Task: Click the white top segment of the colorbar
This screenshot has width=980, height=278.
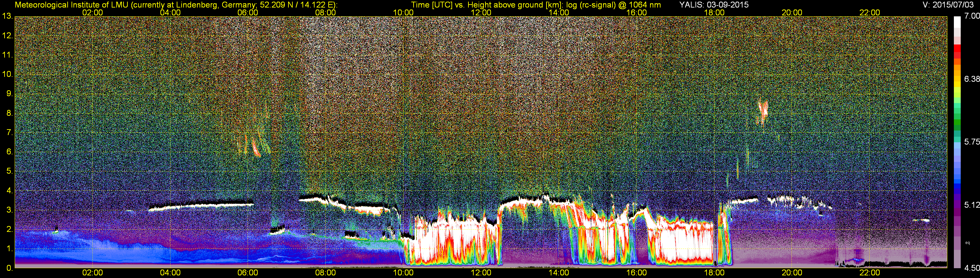Action: pos(957,22)
